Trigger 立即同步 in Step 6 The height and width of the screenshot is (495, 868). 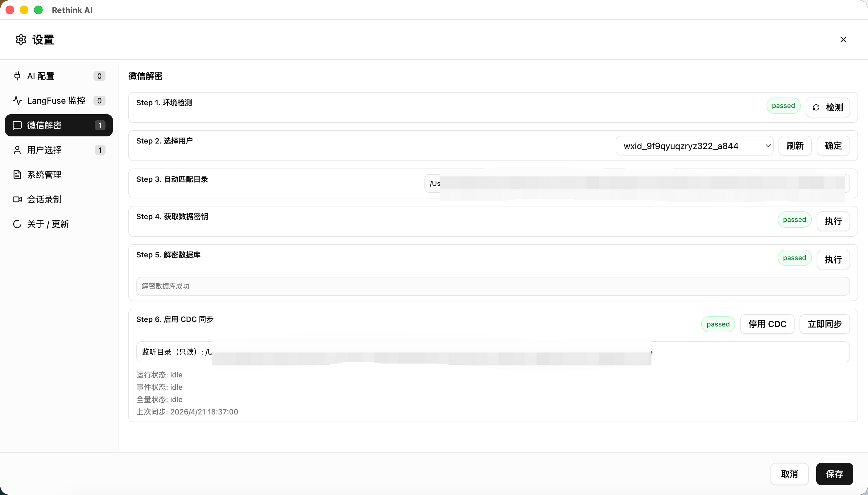coord(824,324)
